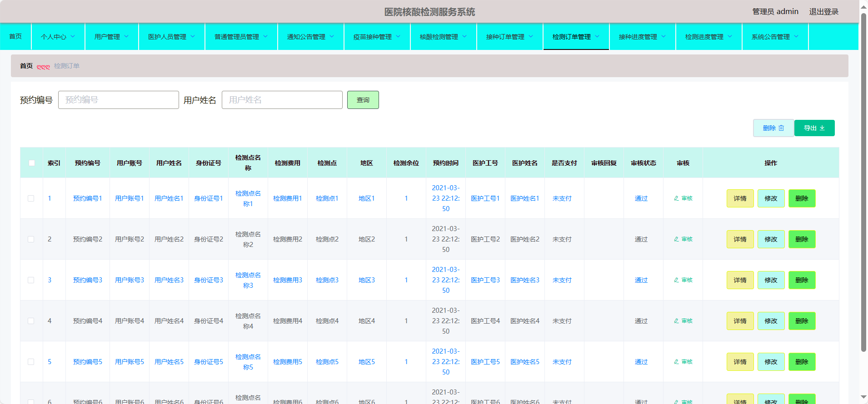Focus the 用户姓名 search input field
Viewport: 868px width, 404px height.
282,100
